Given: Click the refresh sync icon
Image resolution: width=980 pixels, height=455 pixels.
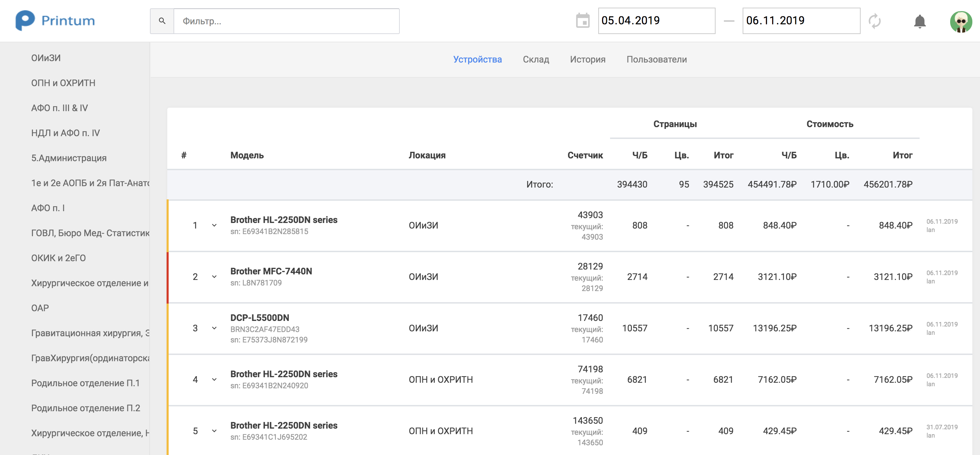Looking at the screenshot, I should 875,21.
